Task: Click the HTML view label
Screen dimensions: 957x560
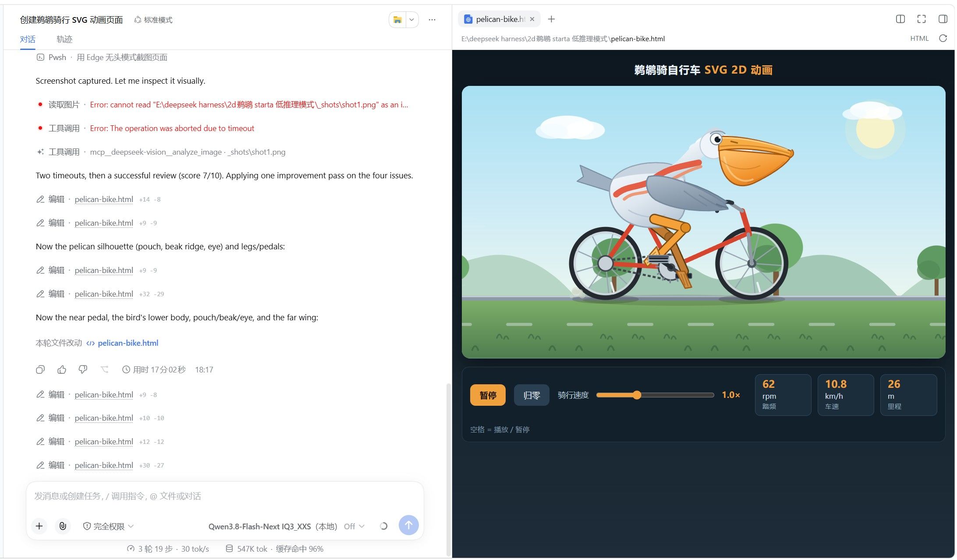Action: pyautogui.click(x=919, y=39)
